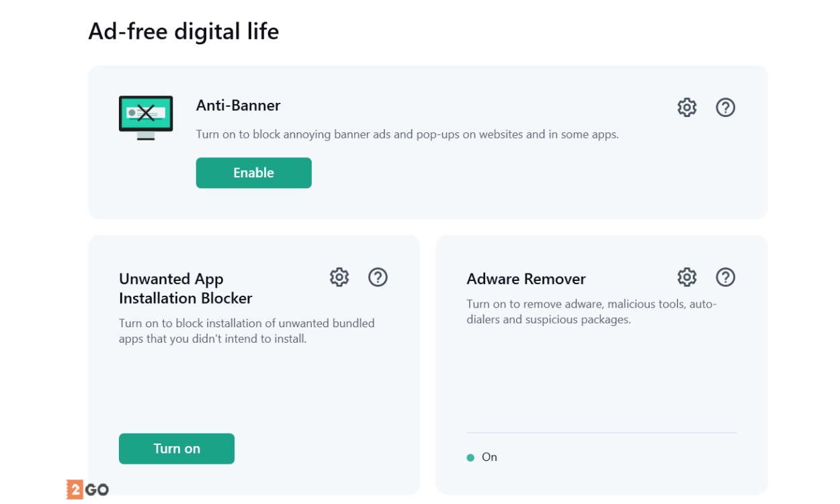View Adware Remover help question mark
Viewport: 840px width, 504px height.
coord(725,278)
